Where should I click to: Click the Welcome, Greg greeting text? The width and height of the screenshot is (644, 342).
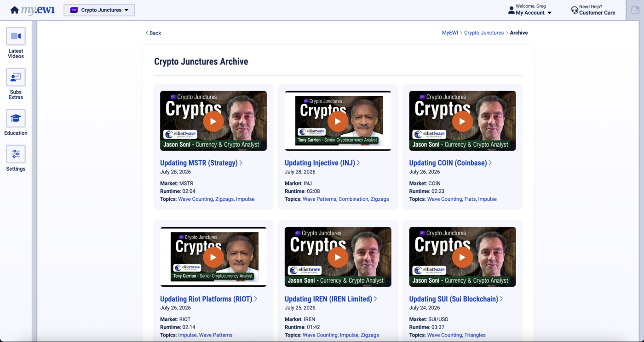531,6
